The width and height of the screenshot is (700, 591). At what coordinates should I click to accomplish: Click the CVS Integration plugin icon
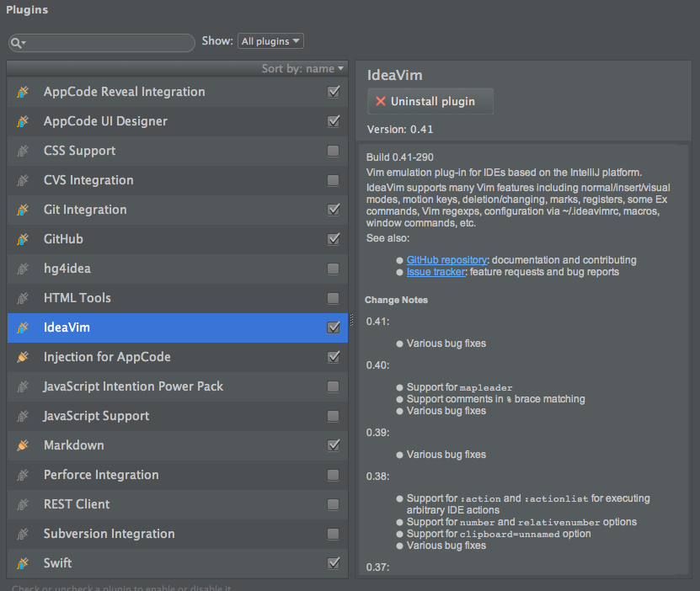click(23, 180)
